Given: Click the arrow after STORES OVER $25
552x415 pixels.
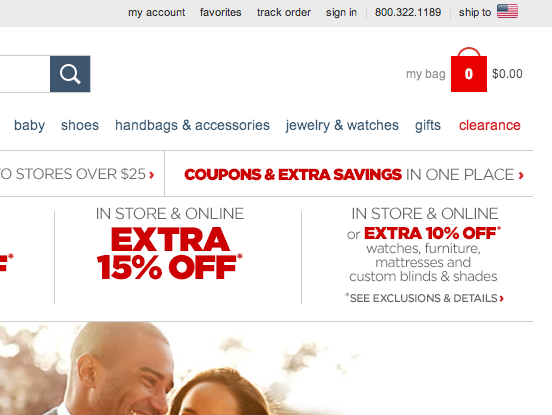Looking at the screenshot, I should click(x=152, y=175).
